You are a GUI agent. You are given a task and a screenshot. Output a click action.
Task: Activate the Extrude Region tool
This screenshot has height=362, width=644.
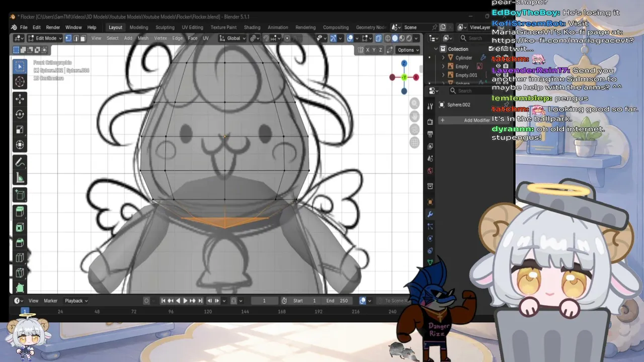(x=20, y=212)
